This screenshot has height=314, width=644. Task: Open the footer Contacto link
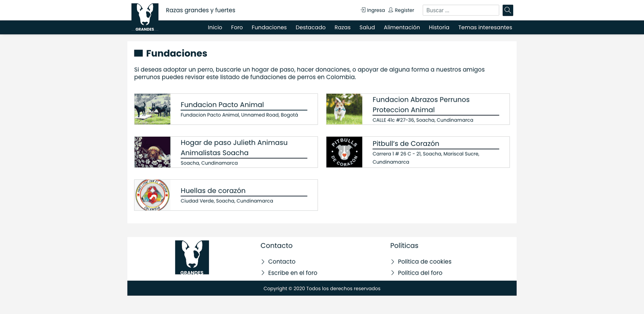click(x=282, y=262)
